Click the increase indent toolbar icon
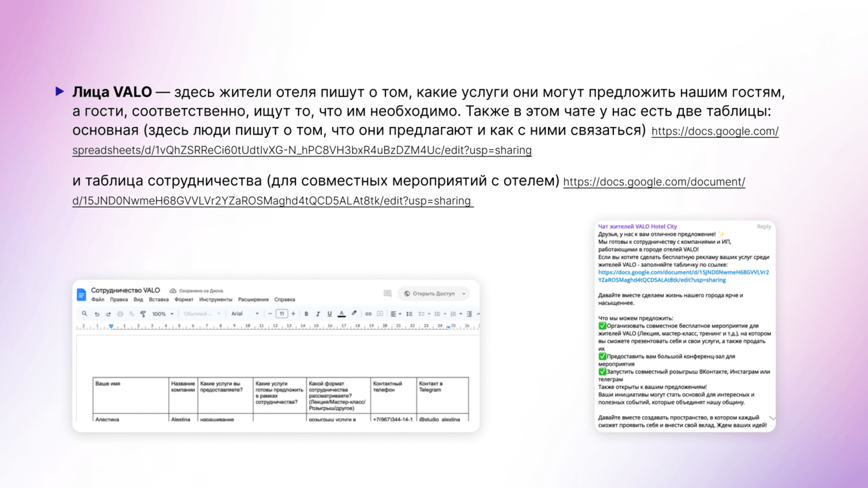The width and height of the screenshot is (868, 488). click(470, 314)
